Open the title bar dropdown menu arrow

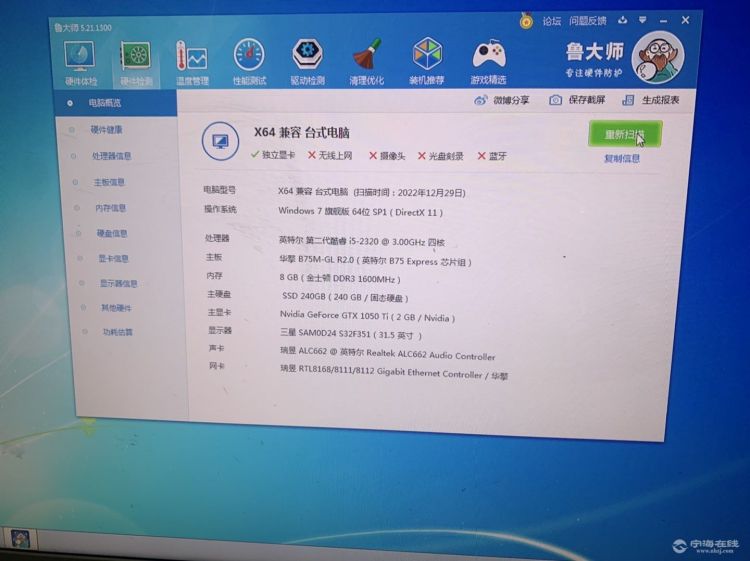coord(642,20)
